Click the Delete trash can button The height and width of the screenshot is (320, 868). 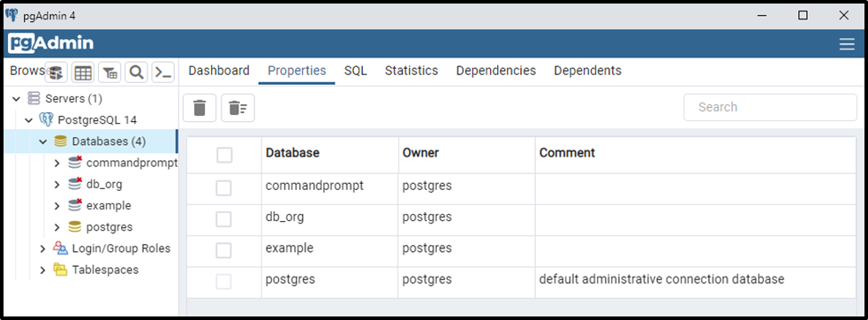200,108
